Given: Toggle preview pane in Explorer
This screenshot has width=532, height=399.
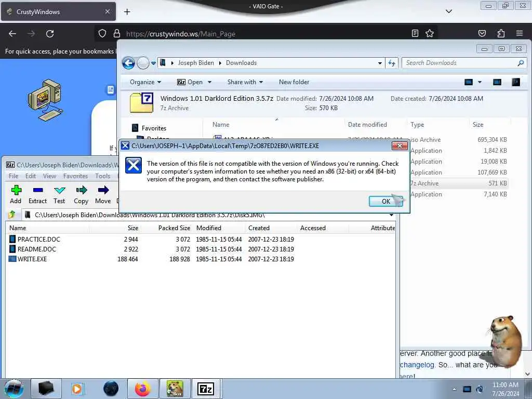Looking at the screenshot, I should (497, 82).
